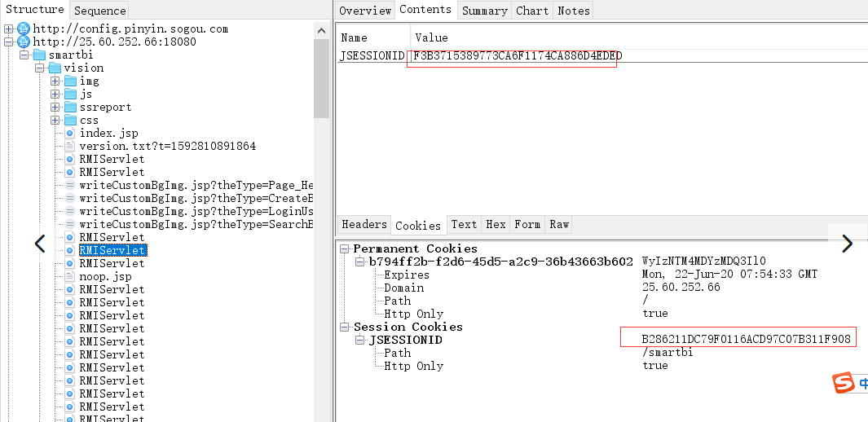Select version.txt?t=1592810891864 entry

click(x=168, y=146)
